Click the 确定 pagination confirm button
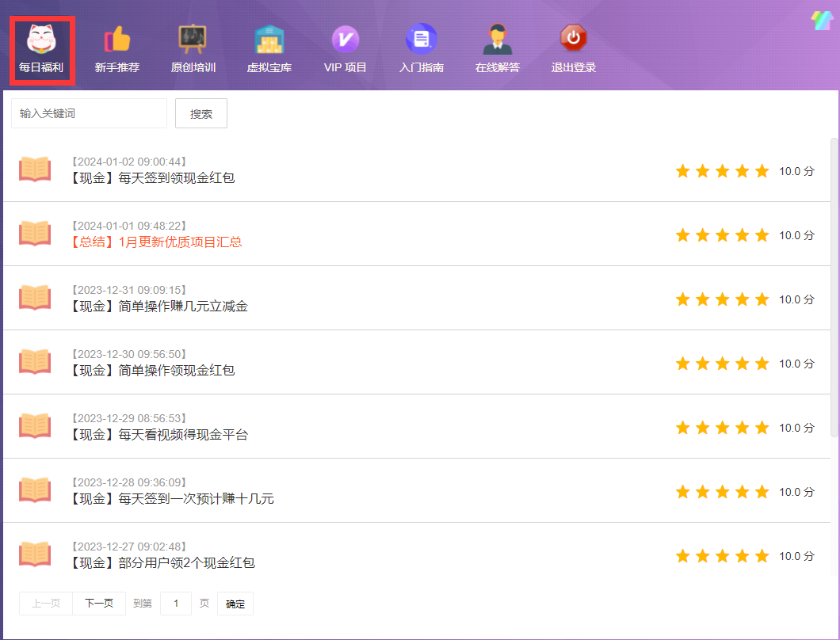840x640 pixels. 235,604
